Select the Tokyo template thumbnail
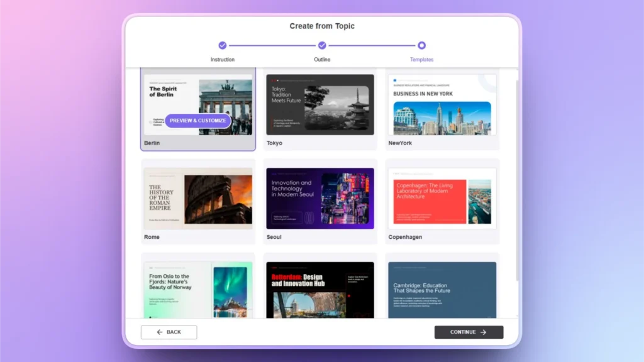 [320, 105]
